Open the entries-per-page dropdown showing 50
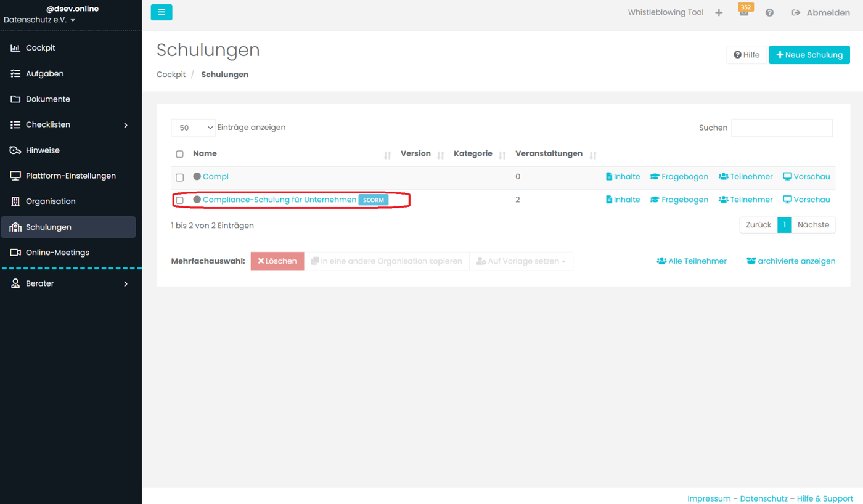This screenshot has height=504, width=863. 193,128
